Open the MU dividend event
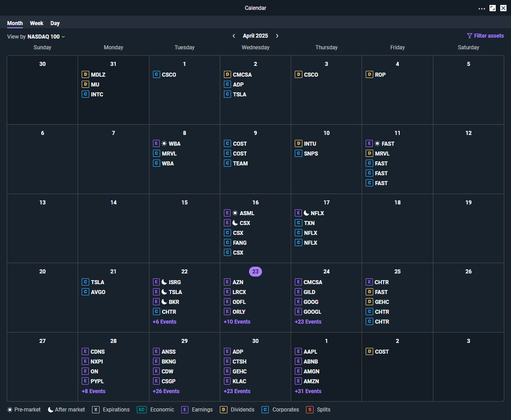511x420 pixels. pyautogui.click(x=95, y=84)
